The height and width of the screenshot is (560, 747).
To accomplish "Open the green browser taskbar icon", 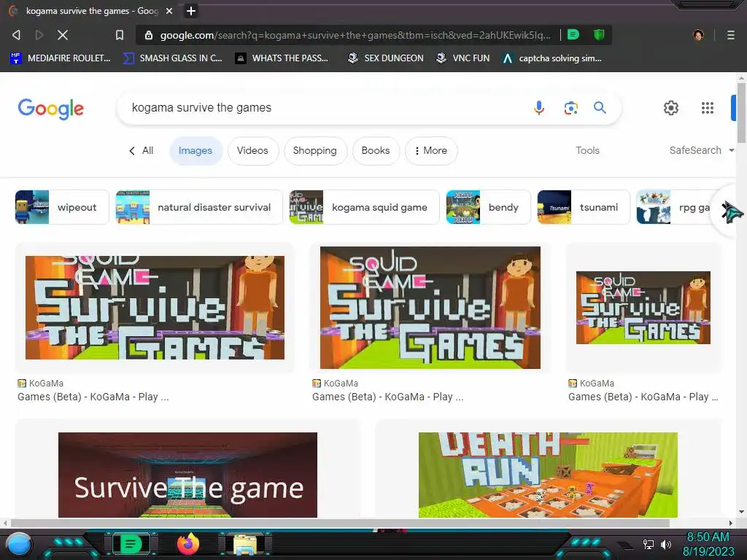I will (x=131, y=543).
